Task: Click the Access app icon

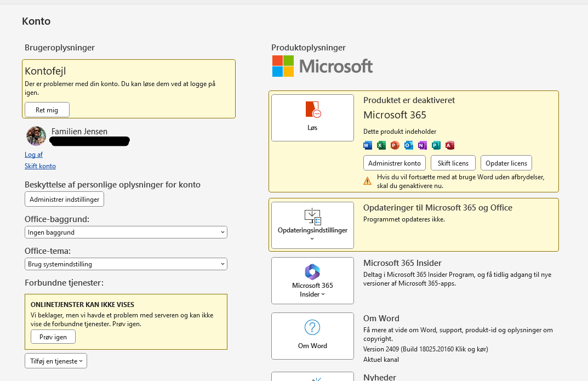Action: tap(449, 145)
